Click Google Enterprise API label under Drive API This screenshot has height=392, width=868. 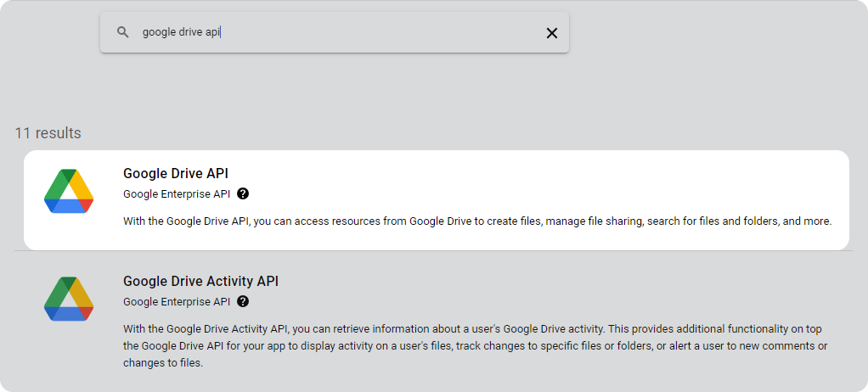[177, 194]
